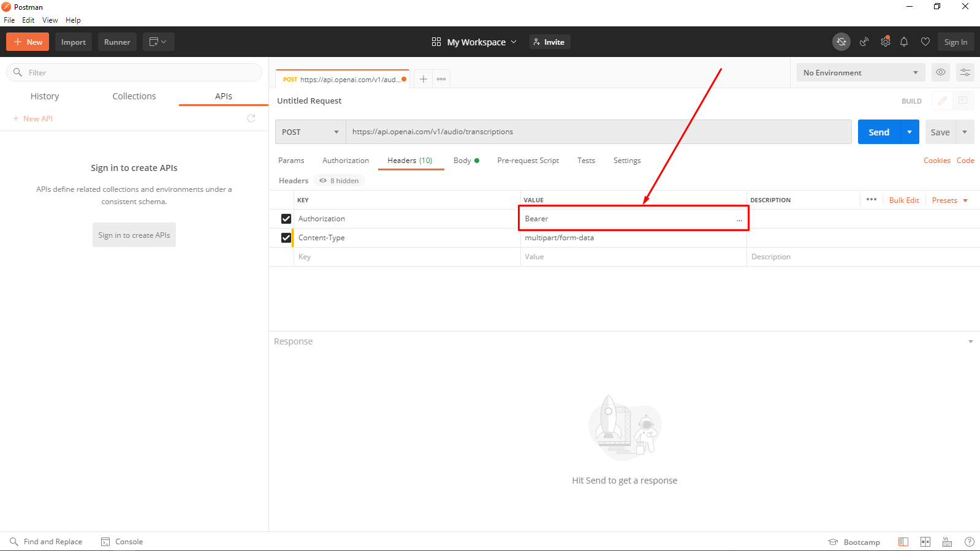Open the settings gear icon in header

pos(885,42)
